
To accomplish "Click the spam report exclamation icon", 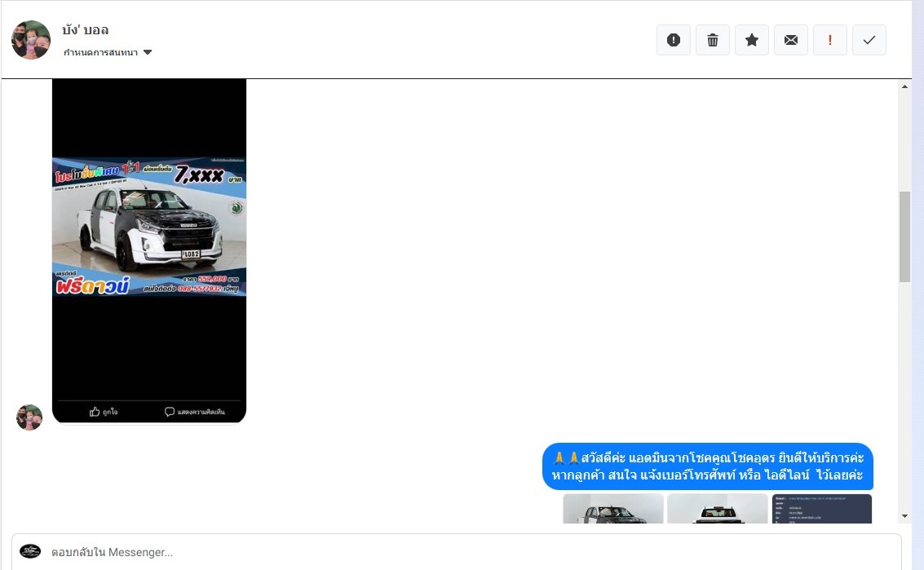I will pyautogui.click(x=674, y=40).
